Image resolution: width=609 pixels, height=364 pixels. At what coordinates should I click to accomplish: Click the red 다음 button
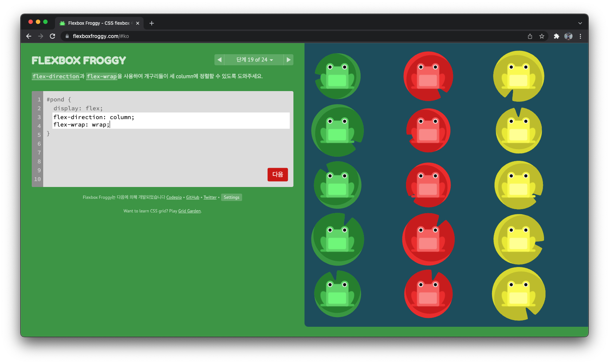coord(278,174)
